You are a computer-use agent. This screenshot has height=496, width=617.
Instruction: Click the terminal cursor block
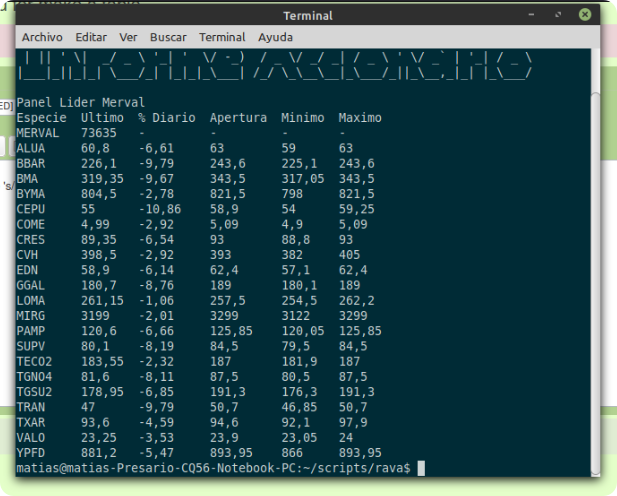pos(421,468)
